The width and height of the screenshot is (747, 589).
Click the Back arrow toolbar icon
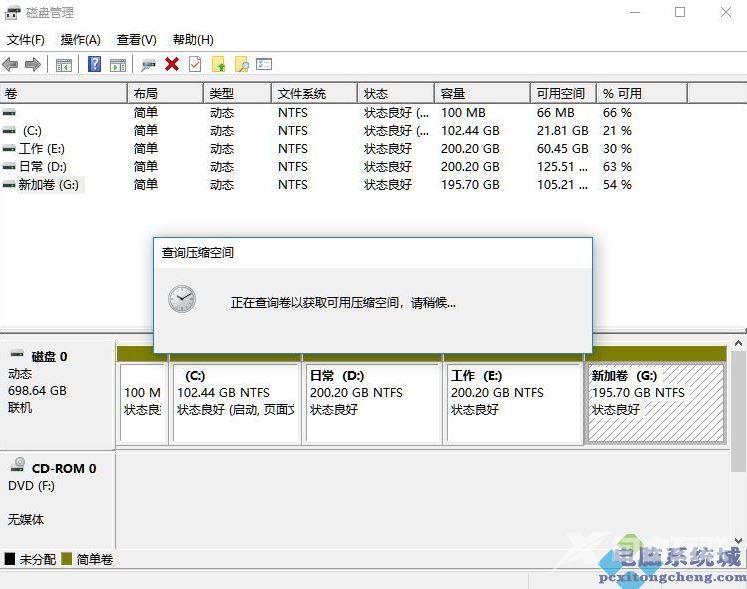(10, 64)
